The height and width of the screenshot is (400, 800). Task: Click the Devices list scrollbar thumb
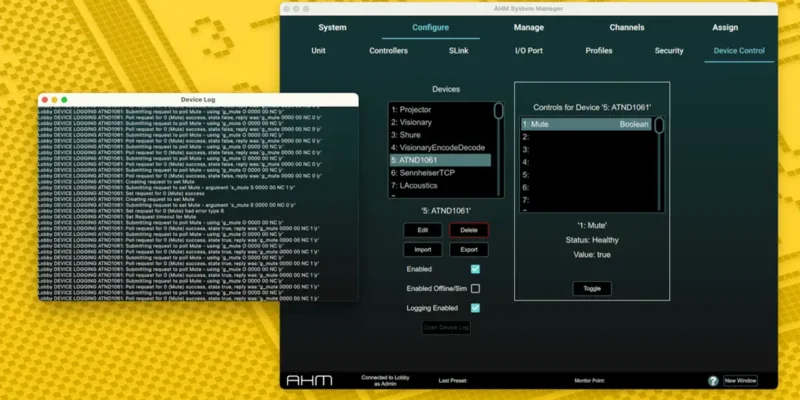pyautogui.click(x=498, y=111)
